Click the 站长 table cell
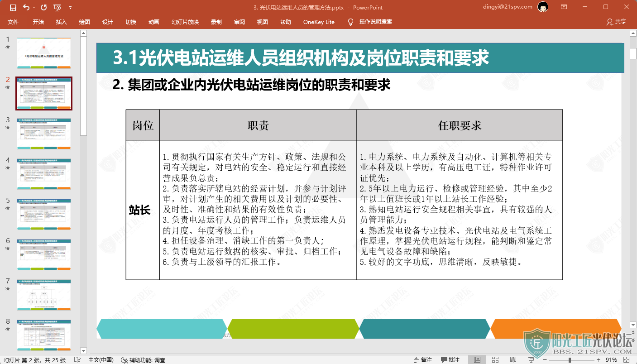The width and height of the screenshot is (637, 364). (143, 210)
